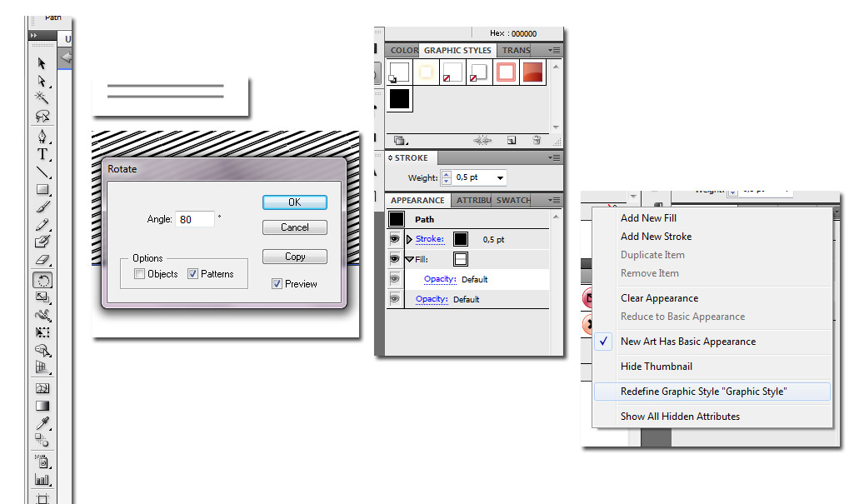The width and height of the screenshot is (854, 504).
Task: Cycle Stroke panel view via title arrows
Action: click(x=390, y=157)
